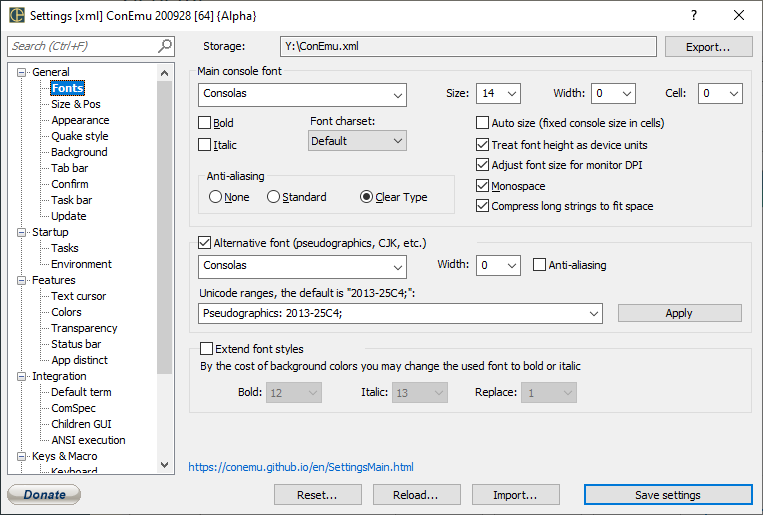
Task: Click the Import... button
Action: point(515,495)
